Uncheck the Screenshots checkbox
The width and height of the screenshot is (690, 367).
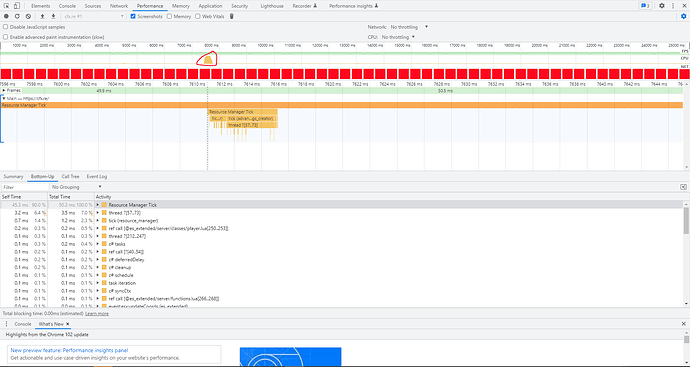point(133,16)
